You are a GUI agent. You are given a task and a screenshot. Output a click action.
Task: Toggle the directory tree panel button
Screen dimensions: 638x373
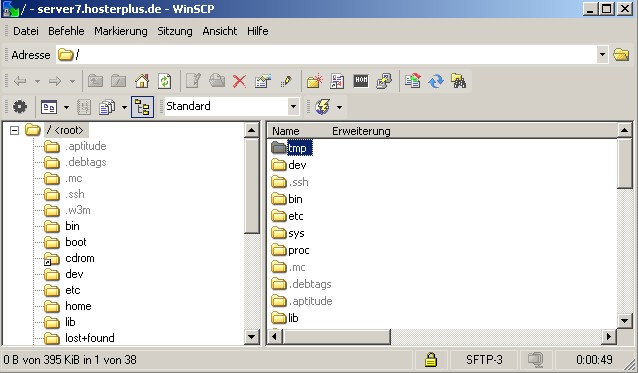(x=142, y=107)
